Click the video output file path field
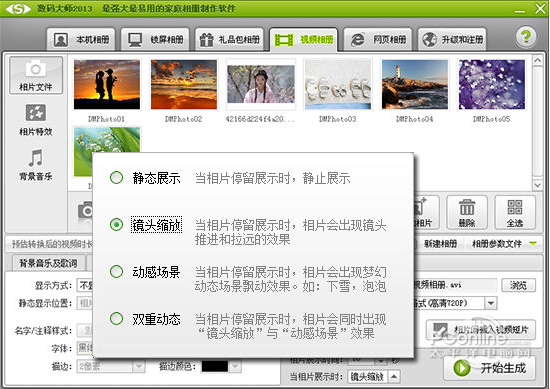 pyautogui.click(x=455, y=285)
